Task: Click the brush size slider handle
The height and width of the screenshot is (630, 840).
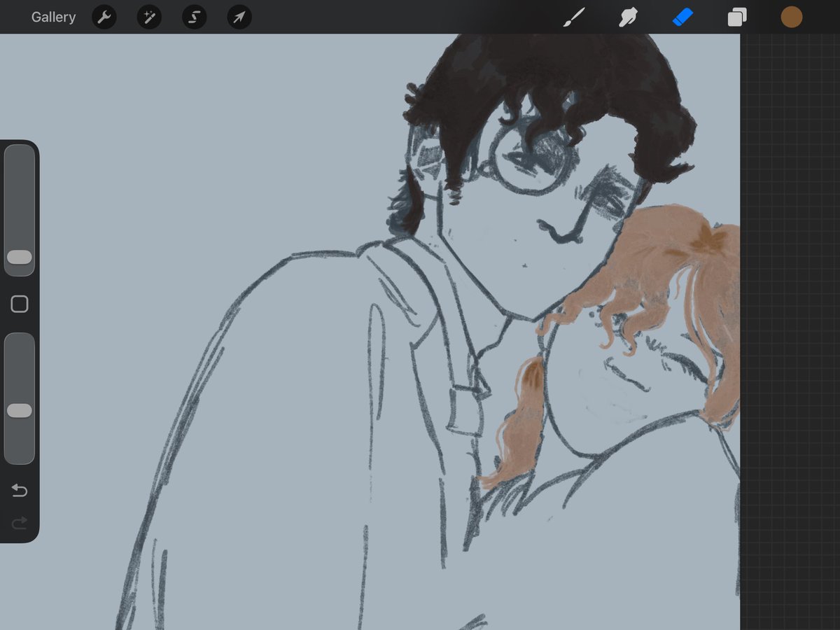Action: pyautogui.click(x=20, y=257)
